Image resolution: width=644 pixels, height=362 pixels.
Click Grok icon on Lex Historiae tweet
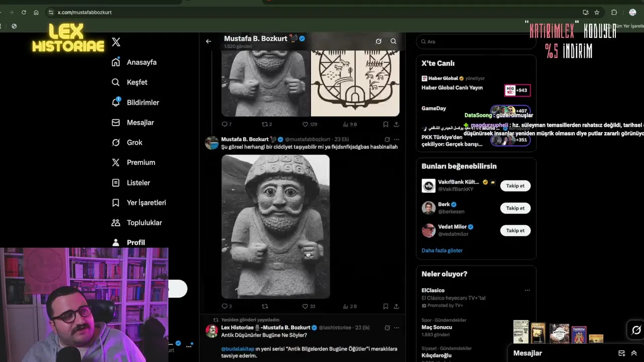coord(387,327)
